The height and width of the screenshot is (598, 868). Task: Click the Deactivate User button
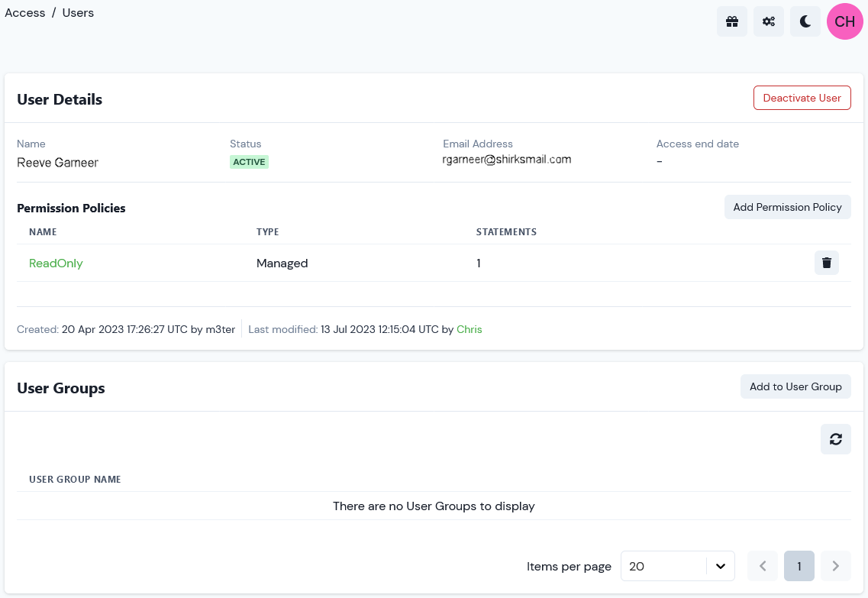coord(802,98)
